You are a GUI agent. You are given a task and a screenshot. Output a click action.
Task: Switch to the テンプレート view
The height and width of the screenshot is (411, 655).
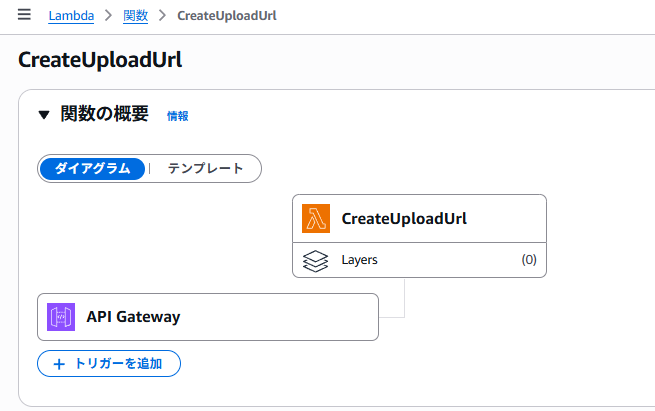tap(205, 169)
